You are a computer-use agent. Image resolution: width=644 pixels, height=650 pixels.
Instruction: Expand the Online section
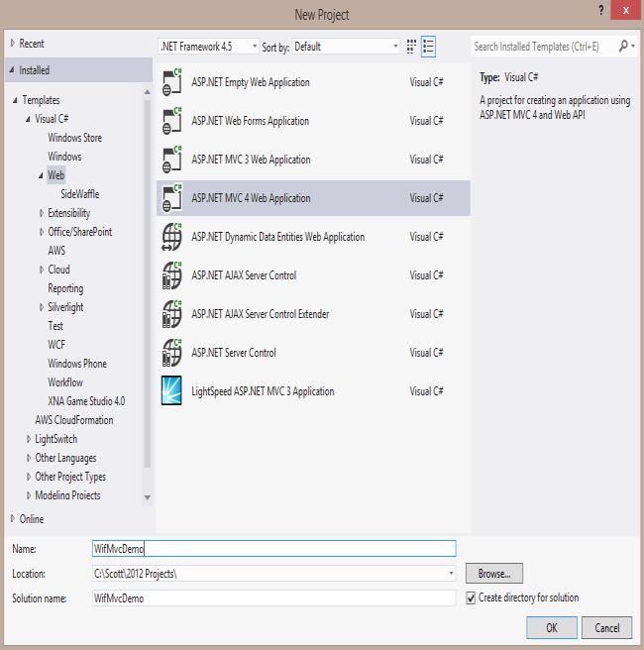(x=13, y=518)
